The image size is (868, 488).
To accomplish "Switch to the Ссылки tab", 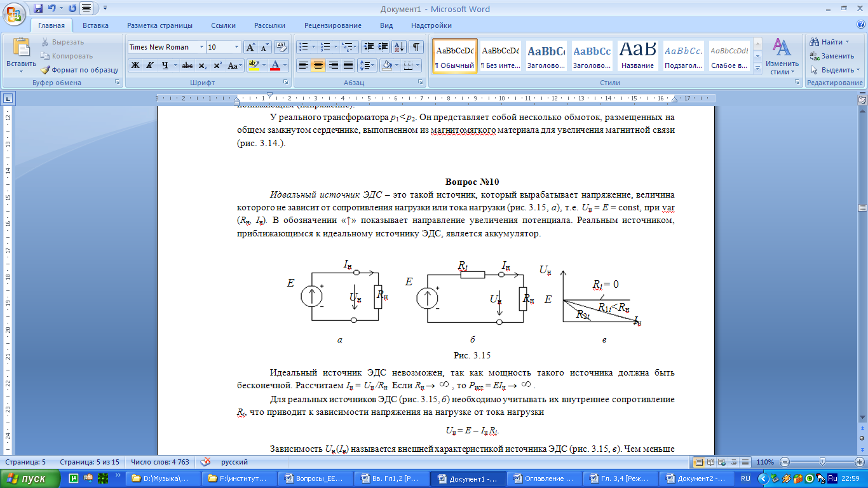I will 223,25.
